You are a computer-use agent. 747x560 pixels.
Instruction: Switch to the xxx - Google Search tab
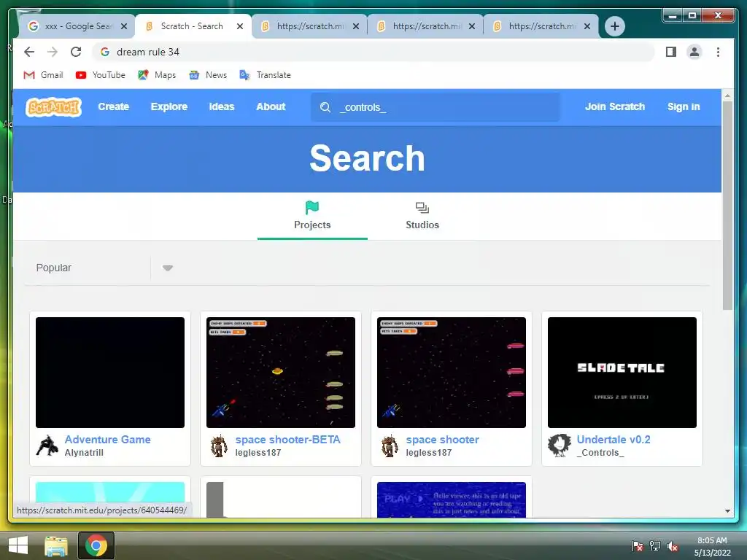coord(75,26)
